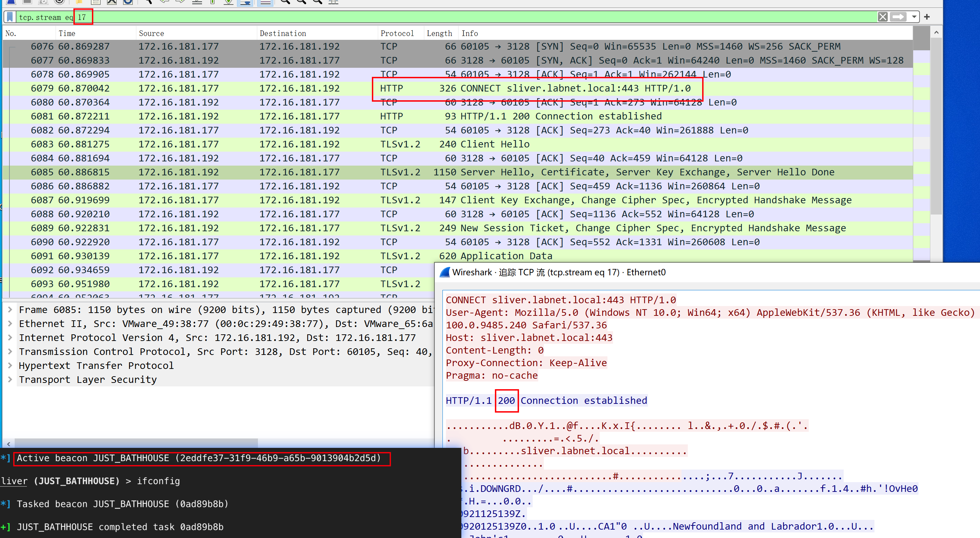Viewport: 980px width, 538px height.
Task: Select packet 6086 row at time 60.886882
Action: [457, 186]
